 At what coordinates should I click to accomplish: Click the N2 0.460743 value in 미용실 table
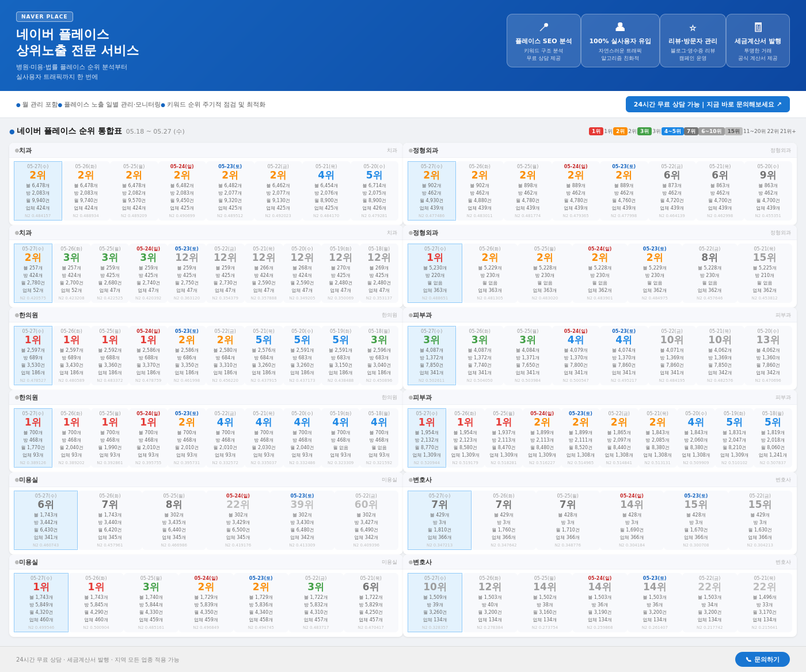tap(45, 545)
